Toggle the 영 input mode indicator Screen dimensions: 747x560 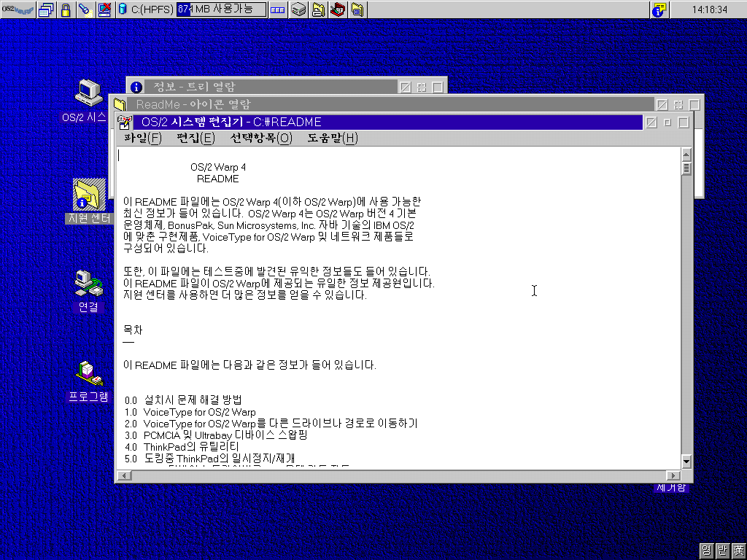[706, 551]
